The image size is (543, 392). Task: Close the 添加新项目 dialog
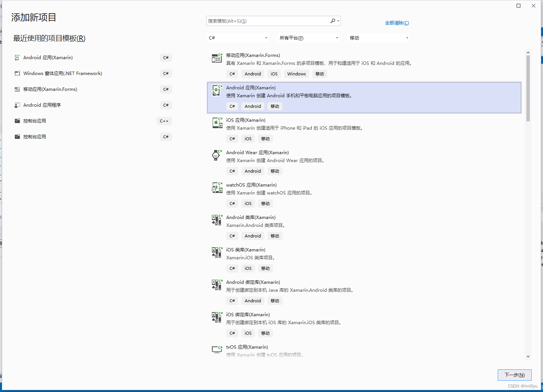pyautogui.click(x=534, y=6)
